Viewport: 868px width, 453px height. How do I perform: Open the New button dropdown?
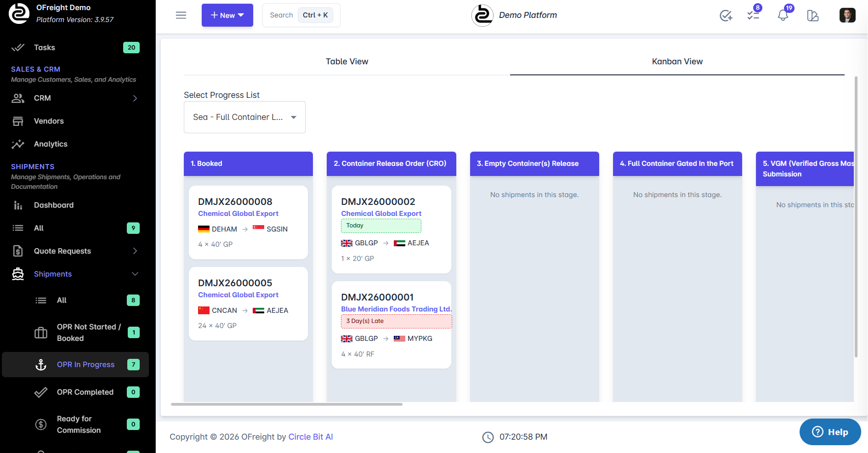227,15
